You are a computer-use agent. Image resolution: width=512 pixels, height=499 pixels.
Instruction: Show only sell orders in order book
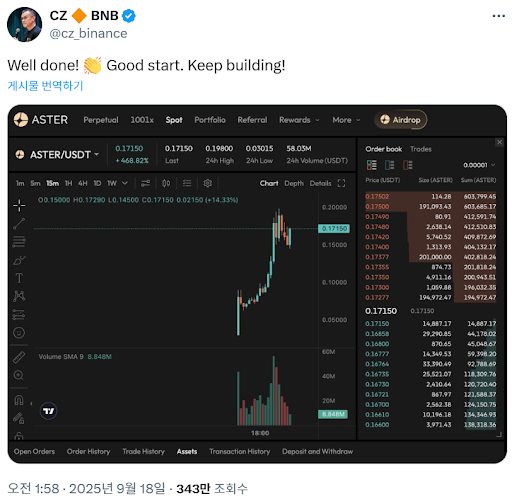[x=408, y=165]
